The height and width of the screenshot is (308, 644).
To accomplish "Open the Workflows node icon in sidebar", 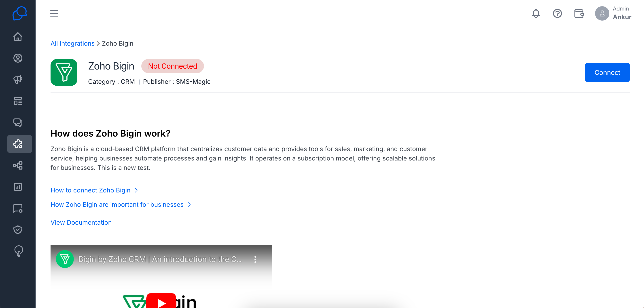I will click(18, 165).
